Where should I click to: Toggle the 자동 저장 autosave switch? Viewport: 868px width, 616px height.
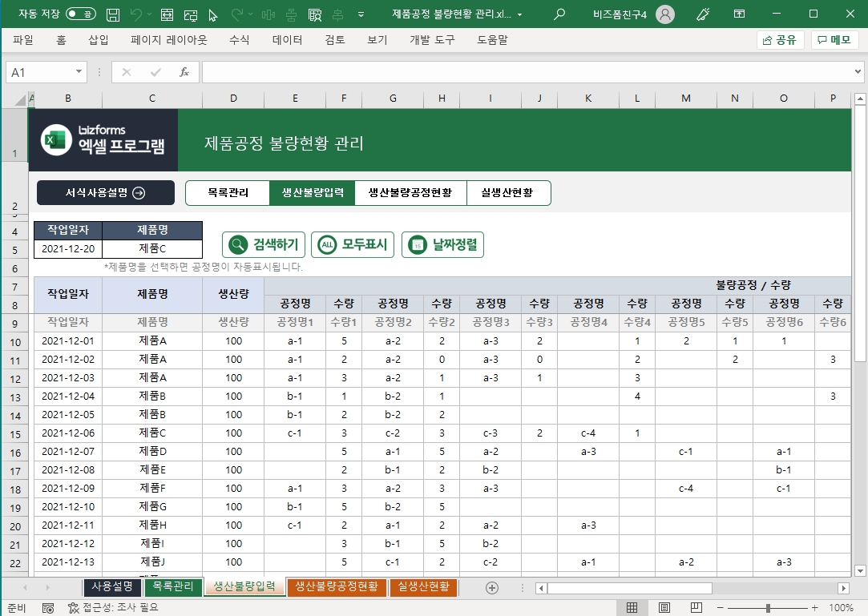point(79,14)
